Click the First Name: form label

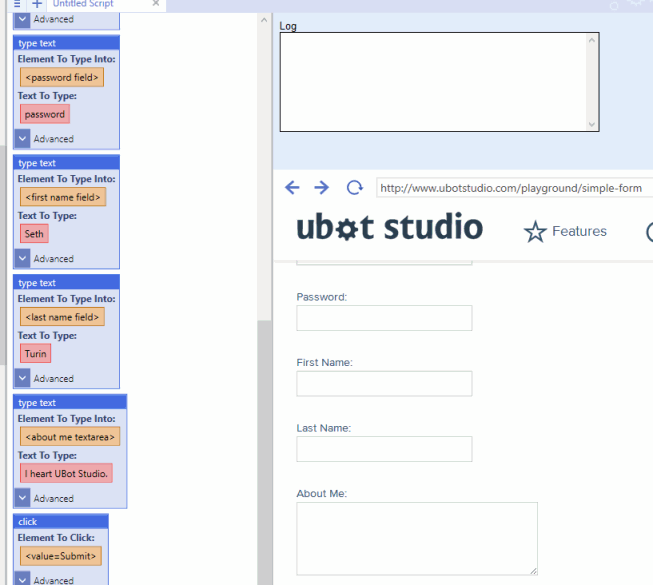(324, 363)
